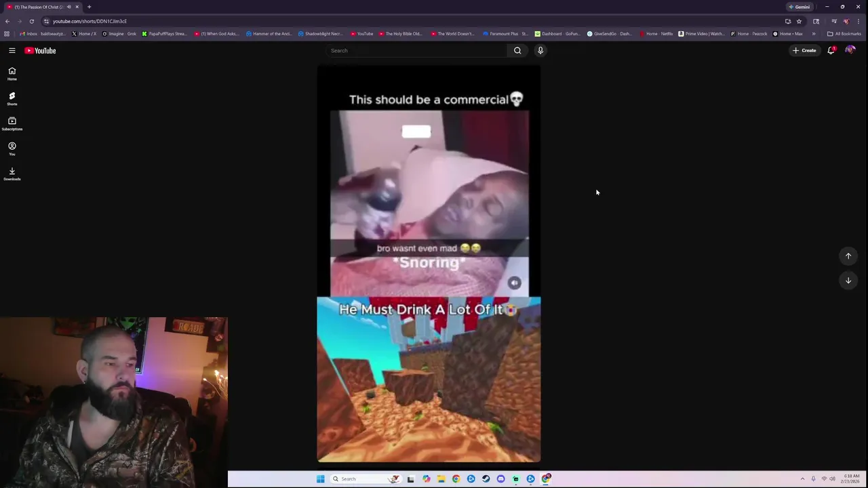Open YouTube notifications bell

click(831, 50)
